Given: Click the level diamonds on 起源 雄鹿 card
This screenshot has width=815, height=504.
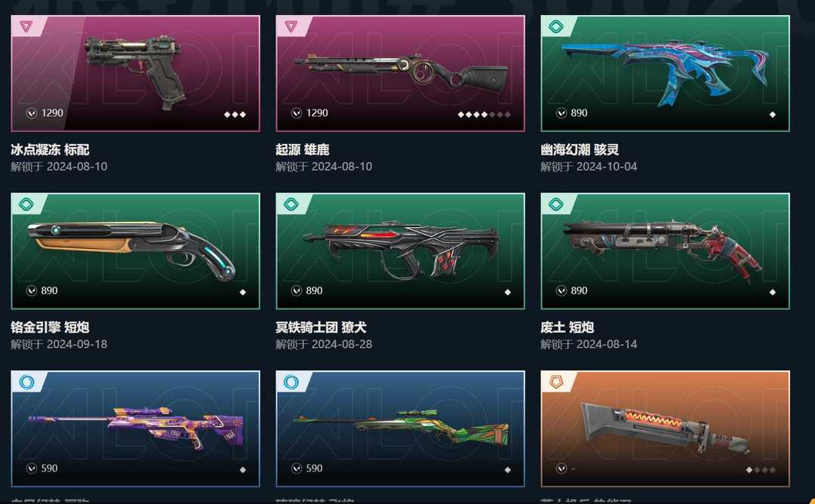Looking at the screenshot, I should (x=484, y=115).
